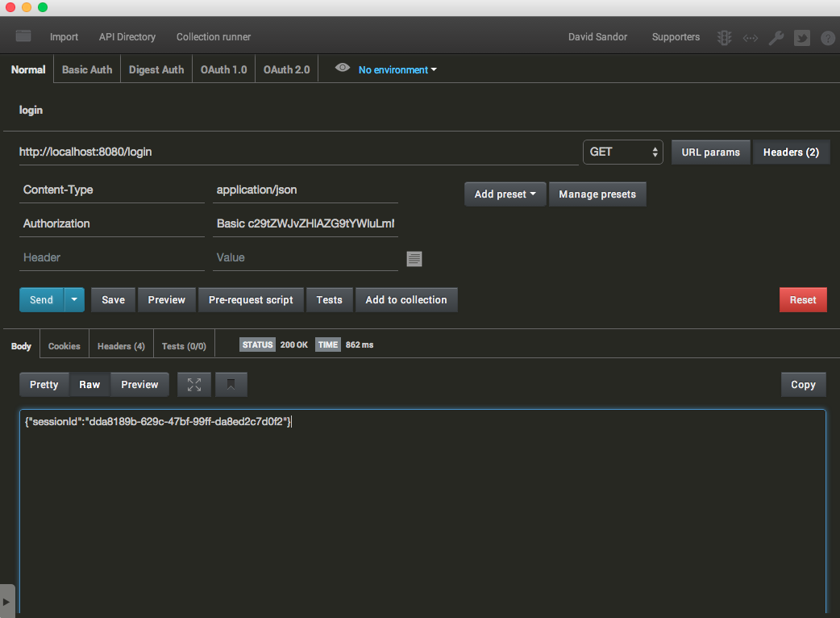Click the bookmark response icon
Image resolution: width=840 pixels, height=618 pixels.
(x=231, y=384)
